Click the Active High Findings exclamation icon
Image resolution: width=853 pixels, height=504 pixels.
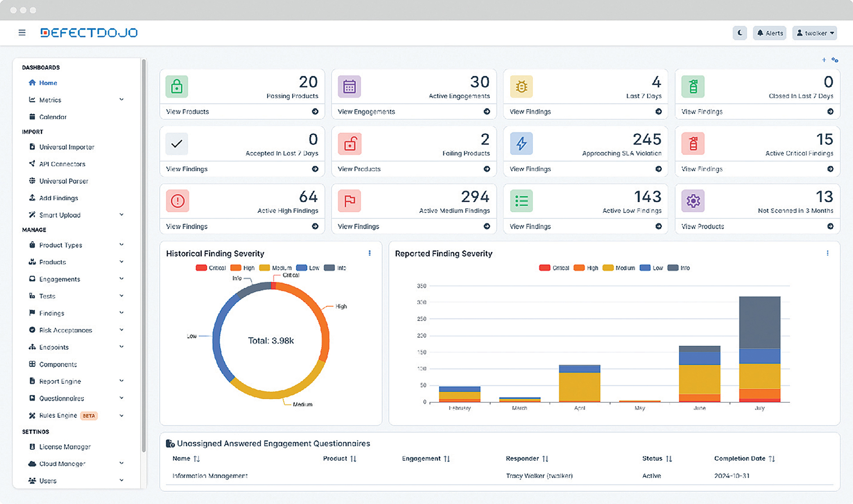coord(177,201)
